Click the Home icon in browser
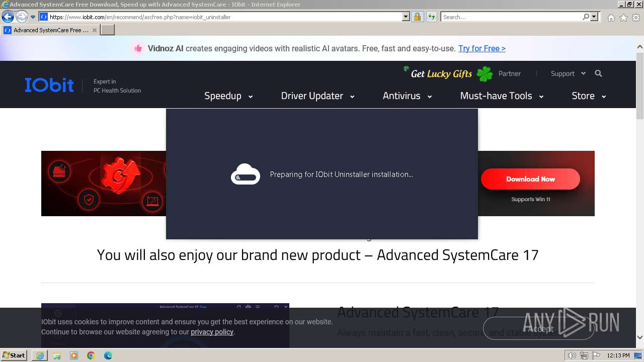 tap(611, 18)
